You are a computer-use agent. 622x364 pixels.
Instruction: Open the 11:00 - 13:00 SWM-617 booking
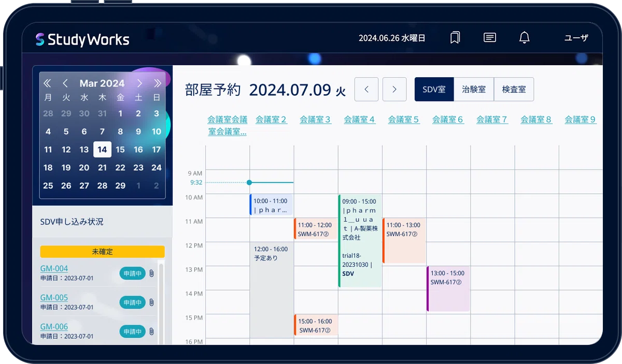(404, 241)
